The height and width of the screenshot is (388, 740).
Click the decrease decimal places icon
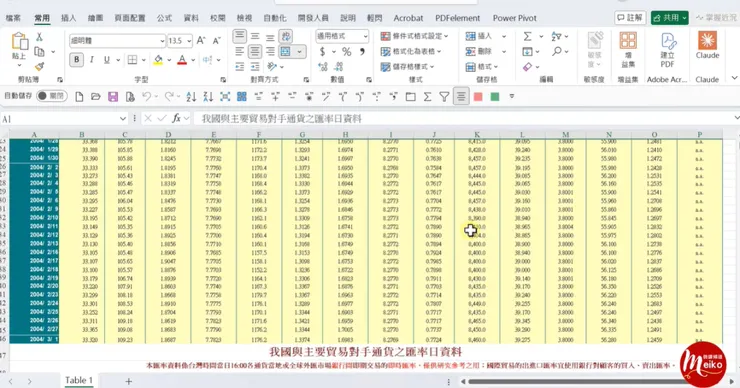tap(338, 67)
